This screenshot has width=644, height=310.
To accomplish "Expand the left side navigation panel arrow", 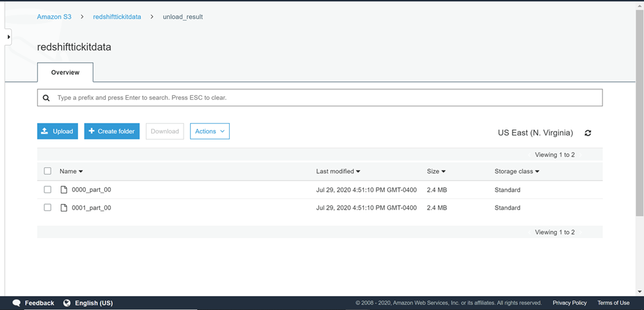I will click(8, 37).
